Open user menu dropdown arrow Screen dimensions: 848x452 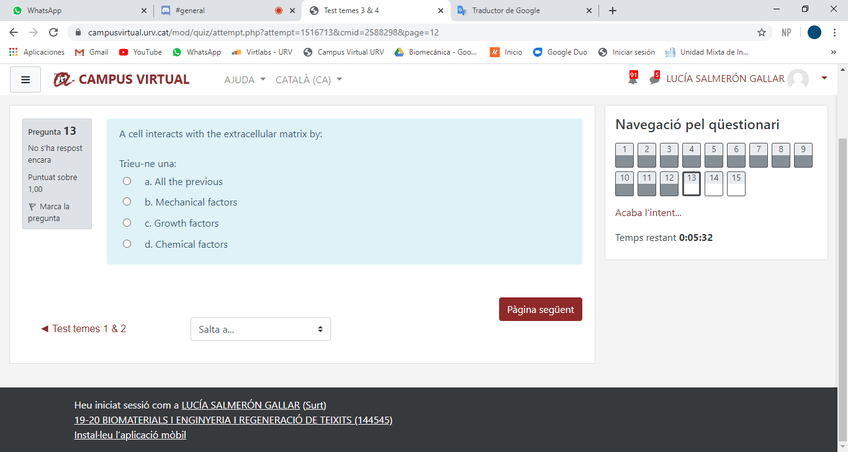[824, 78]
